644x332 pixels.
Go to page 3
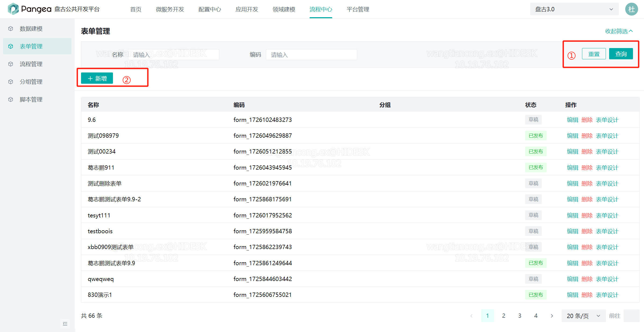520,316
